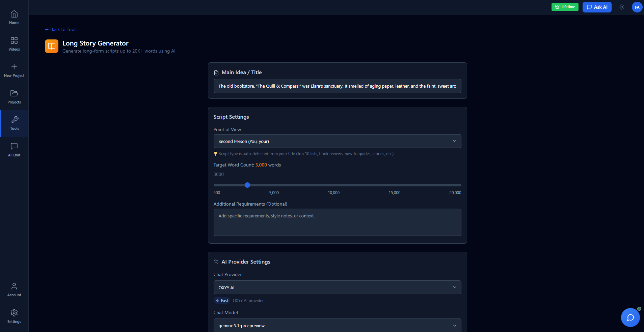This screenshot has width=644, height=332.
Task: Open the FA user avatar menu
Action: (637, 7)
